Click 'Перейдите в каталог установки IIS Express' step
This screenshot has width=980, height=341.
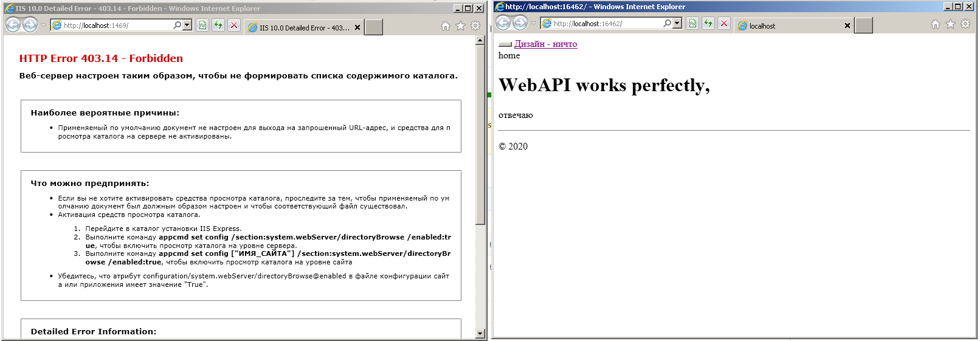[x=164, y=229]
